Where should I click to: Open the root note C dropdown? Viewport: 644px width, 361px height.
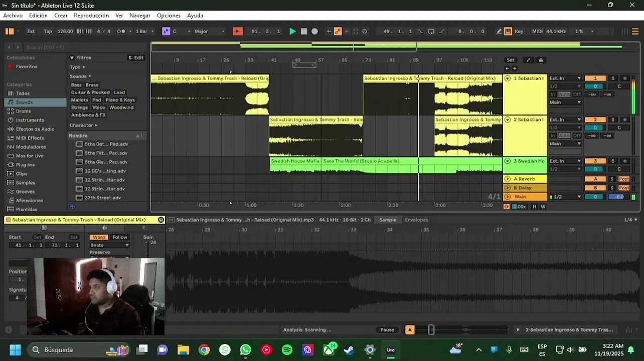pos(182,31)
